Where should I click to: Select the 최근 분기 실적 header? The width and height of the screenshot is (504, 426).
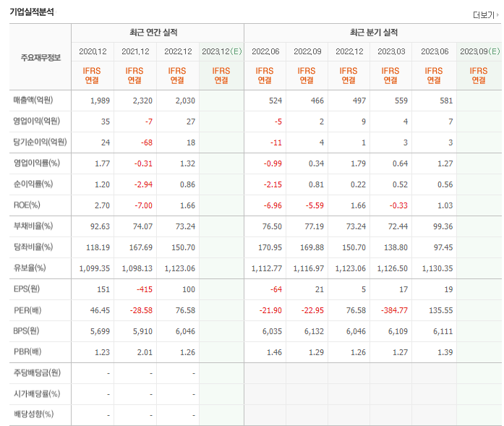[374, 33]
